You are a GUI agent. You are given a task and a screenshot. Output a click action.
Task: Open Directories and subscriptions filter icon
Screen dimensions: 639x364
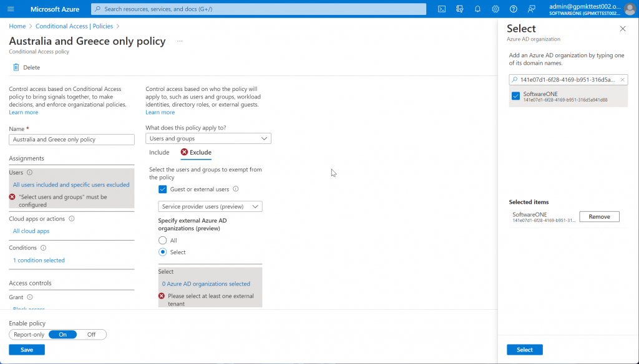click(x=460, y=9)
